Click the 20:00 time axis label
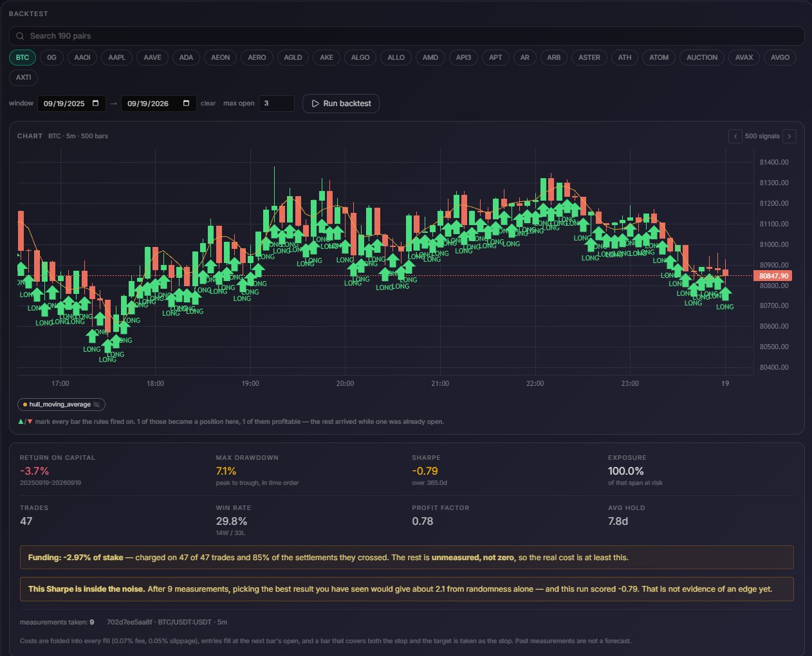This screenshot has width=812, height=656. click(x=345, y=383)
